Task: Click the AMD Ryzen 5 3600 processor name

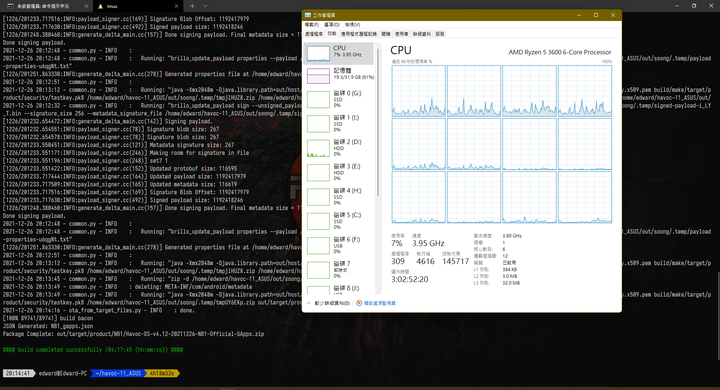Action: (560, 52)
